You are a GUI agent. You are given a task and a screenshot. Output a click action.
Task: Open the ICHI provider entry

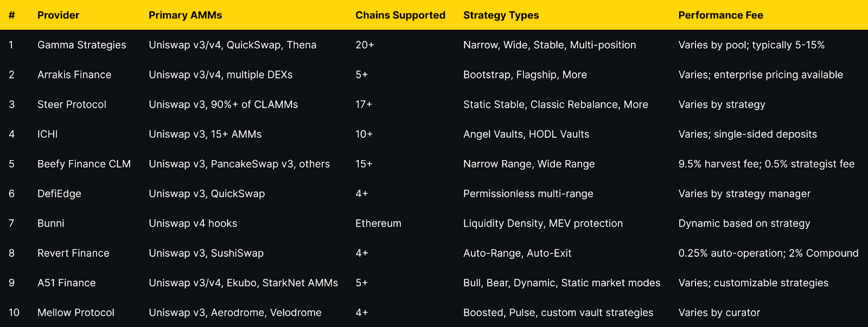click(x=47, y=134)
